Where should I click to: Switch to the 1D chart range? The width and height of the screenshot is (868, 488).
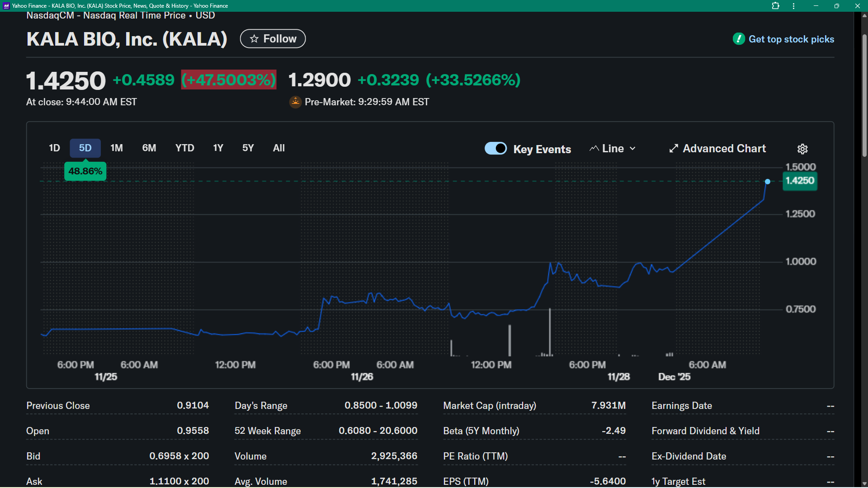(x=54, y=148)
